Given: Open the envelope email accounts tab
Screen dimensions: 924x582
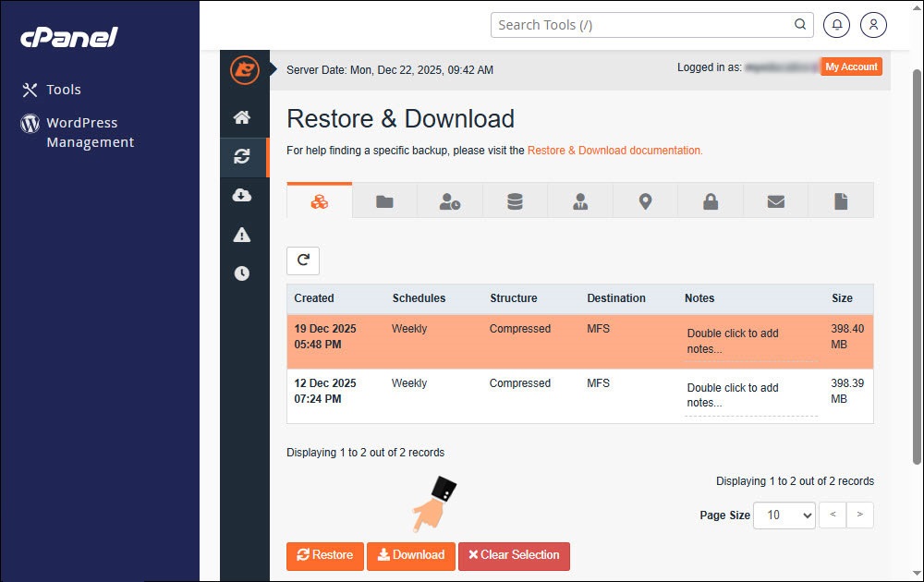Looking at the screenshot, I should [775, 201].
